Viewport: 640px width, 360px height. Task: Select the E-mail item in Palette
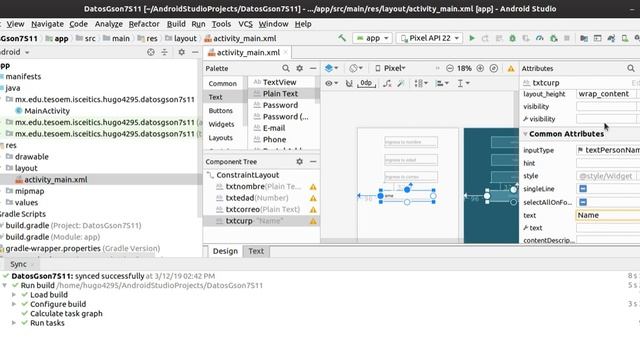pos(274,128)
